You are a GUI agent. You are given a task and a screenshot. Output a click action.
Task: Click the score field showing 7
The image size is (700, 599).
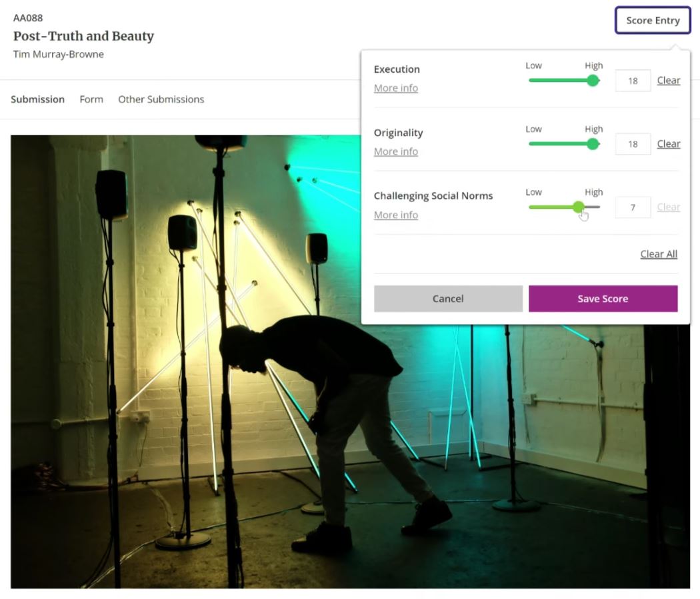point(632,207)
